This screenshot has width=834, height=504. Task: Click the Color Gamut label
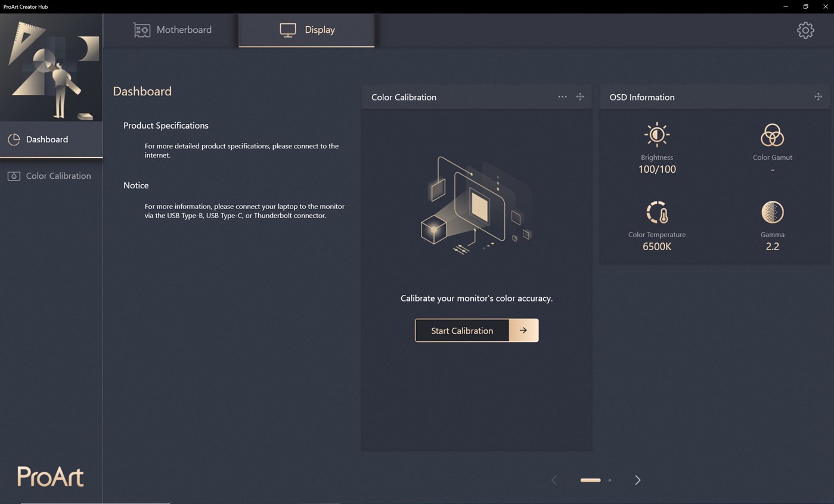pyautogui.click(x=772, y=157)
